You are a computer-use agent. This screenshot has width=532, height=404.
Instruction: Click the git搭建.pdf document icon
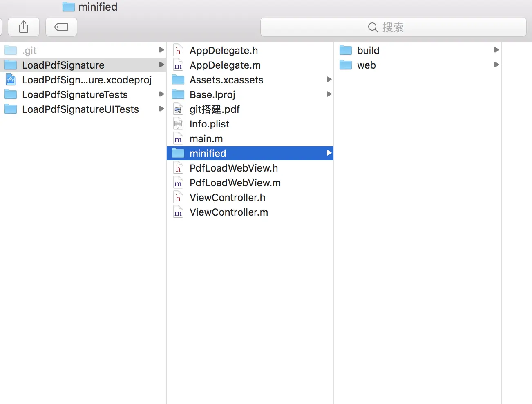[178, 109]
